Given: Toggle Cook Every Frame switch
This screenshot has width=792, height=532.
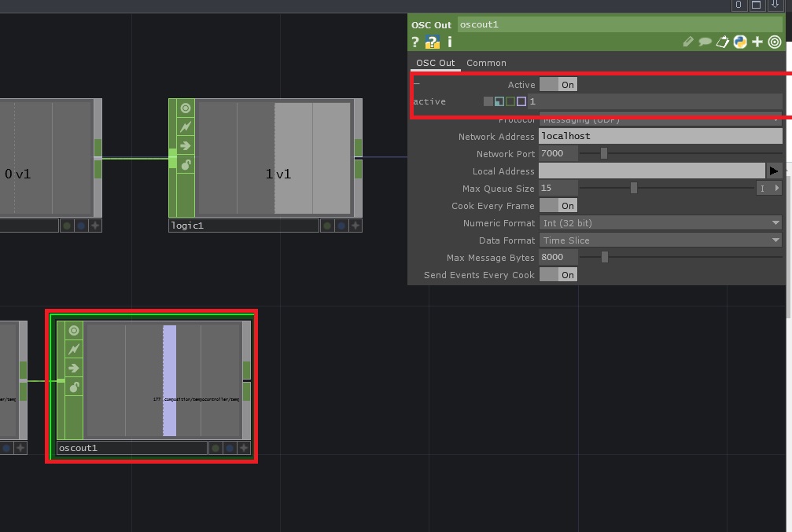Looking at the screenshot, I should pos(558,205).
